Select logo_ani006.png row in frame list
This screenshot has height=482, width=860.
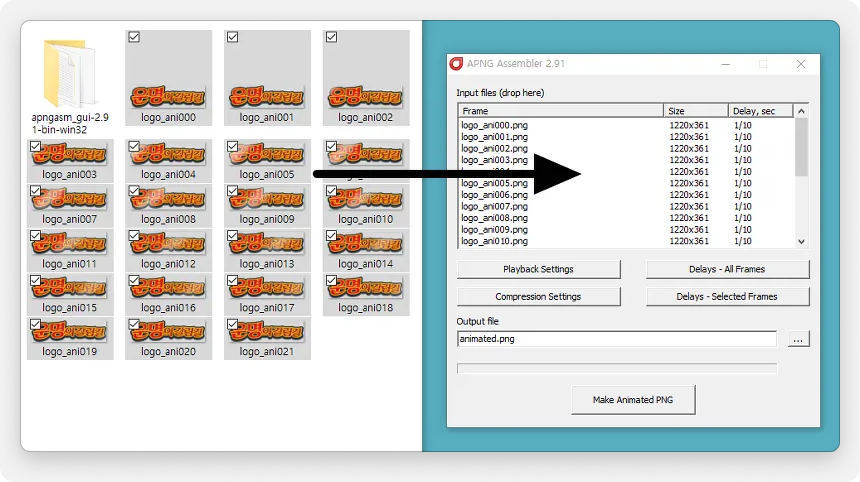point(625,195)
